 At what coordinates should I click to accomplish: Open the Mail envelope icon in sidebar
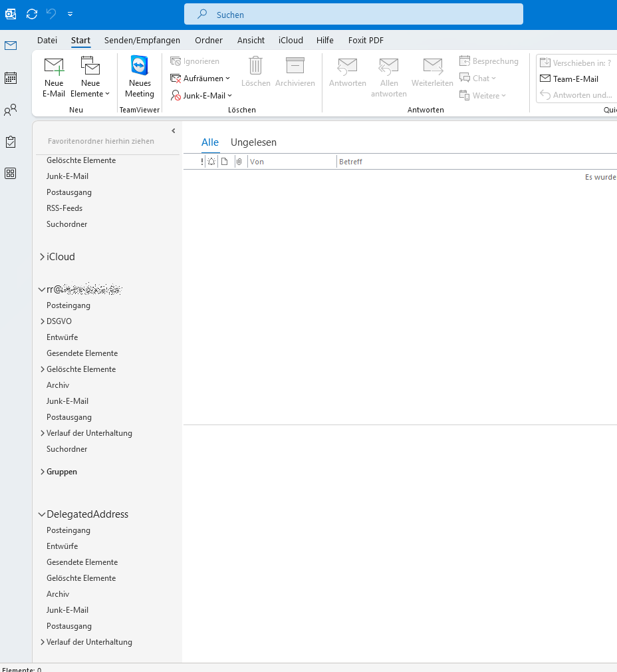click(11, 46)
